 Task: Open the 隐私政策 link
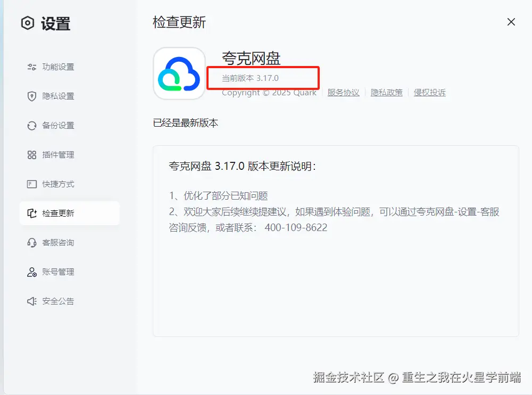[386, 93]
